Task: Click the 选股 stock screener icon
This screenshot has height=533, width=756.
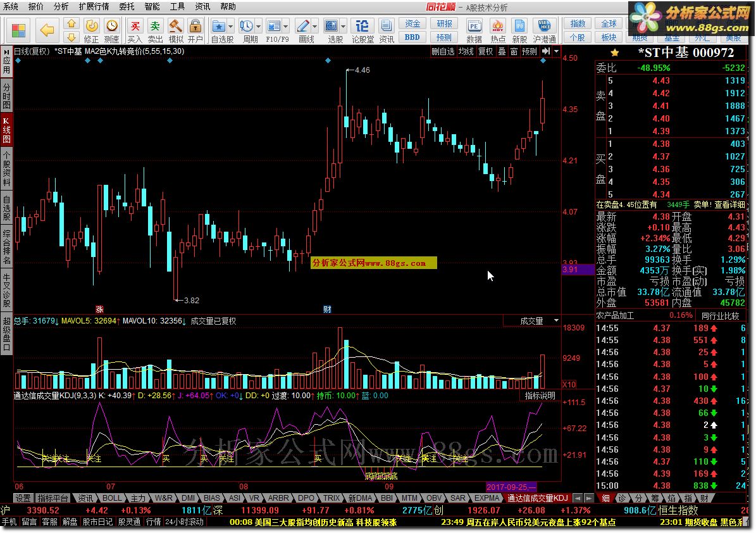Action: (x=332, y=26)
